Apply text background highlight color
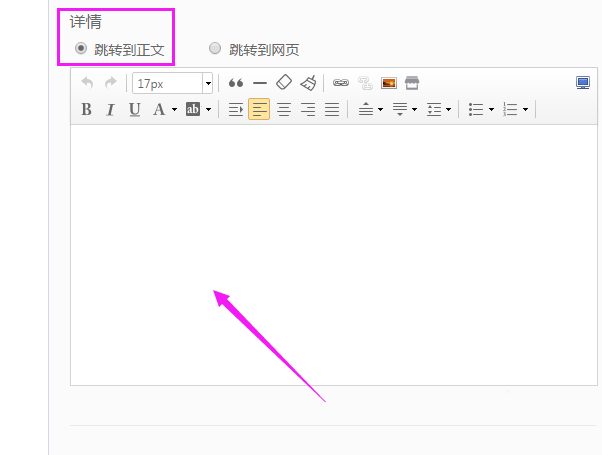Screen dimensions: 602x455 (193, 110)
